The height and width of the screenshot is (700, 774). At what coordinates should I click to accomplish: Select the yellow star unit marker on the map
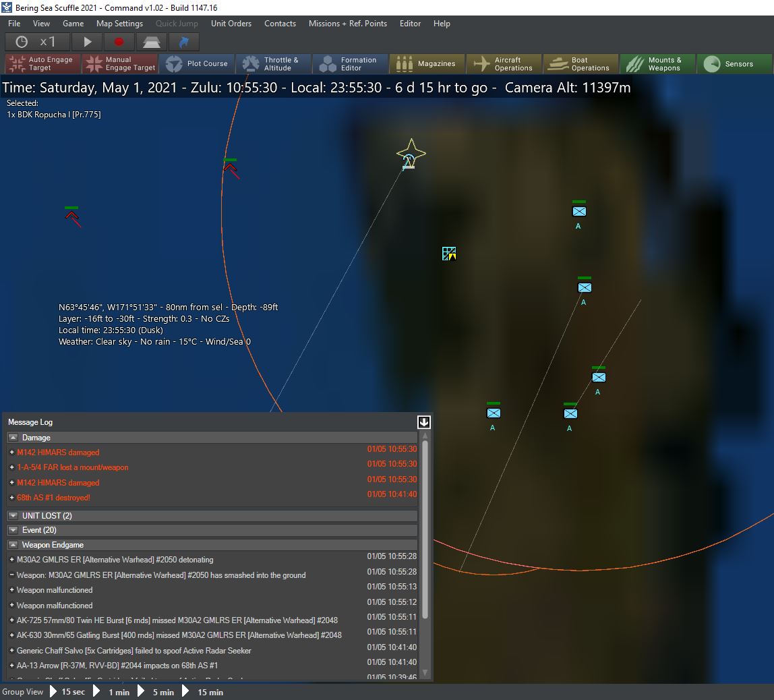(411, 154)
